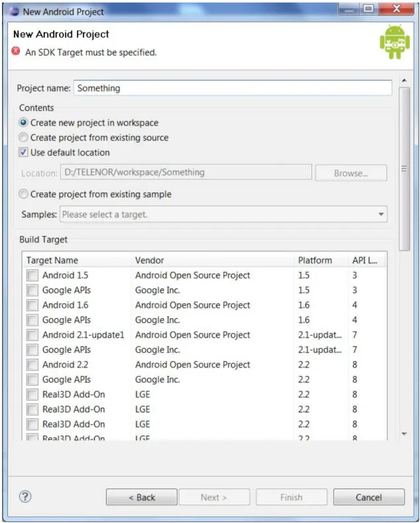Click the Project name input field
Screen dimensions: 420x523
233,88
